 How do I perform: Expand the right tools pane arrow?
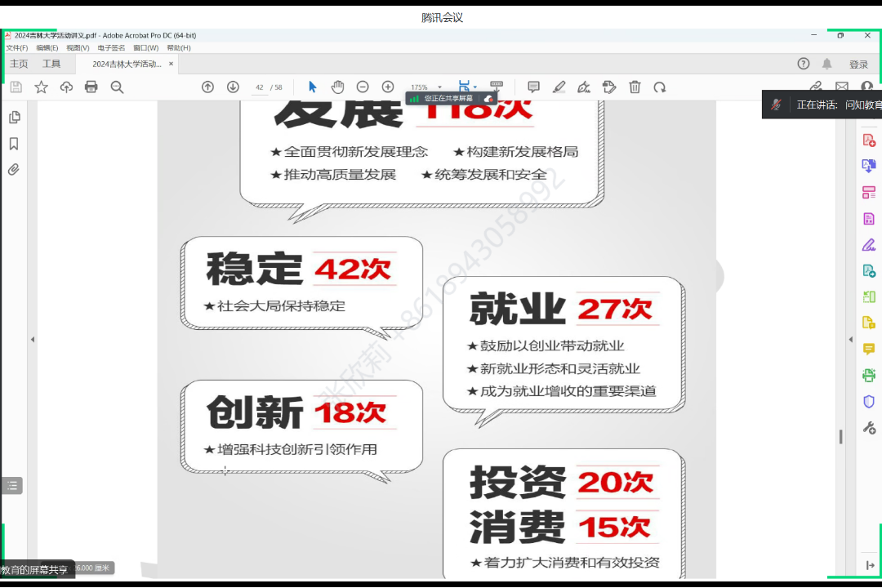click(850, 340)
